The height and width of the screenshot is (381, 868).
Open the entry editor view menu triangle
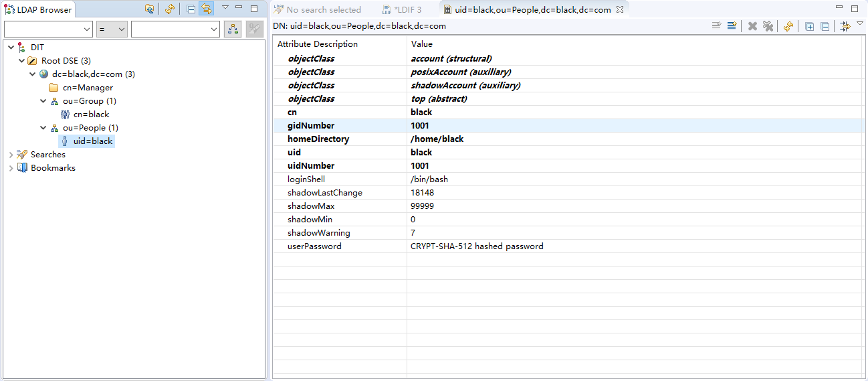[860, 23]
